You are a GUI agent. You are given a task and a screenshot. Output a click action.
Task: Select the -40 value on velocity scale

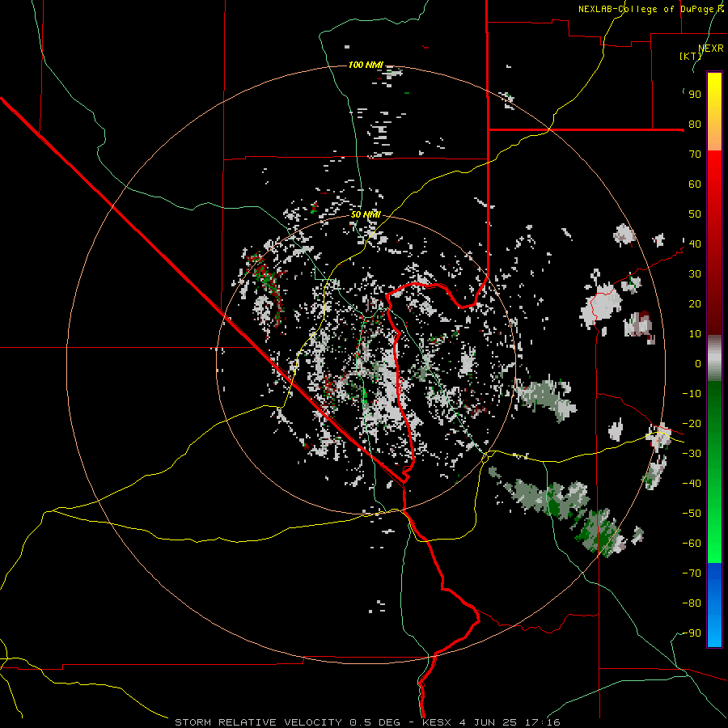coord(692,484)
